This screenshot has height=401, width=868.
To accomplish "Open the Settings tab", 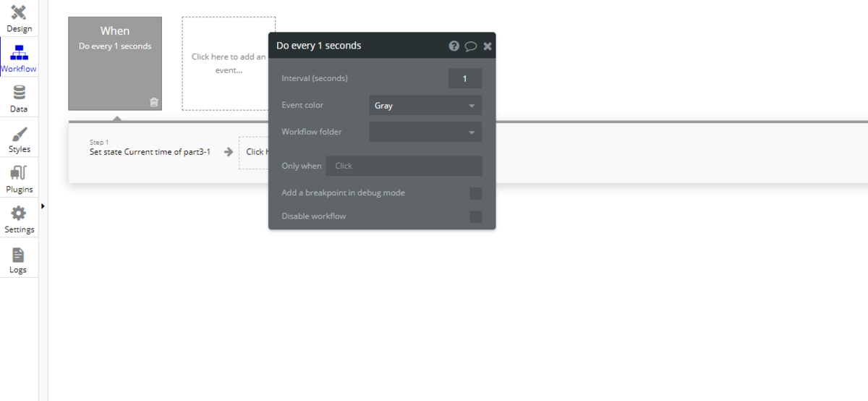I will 19,219.
